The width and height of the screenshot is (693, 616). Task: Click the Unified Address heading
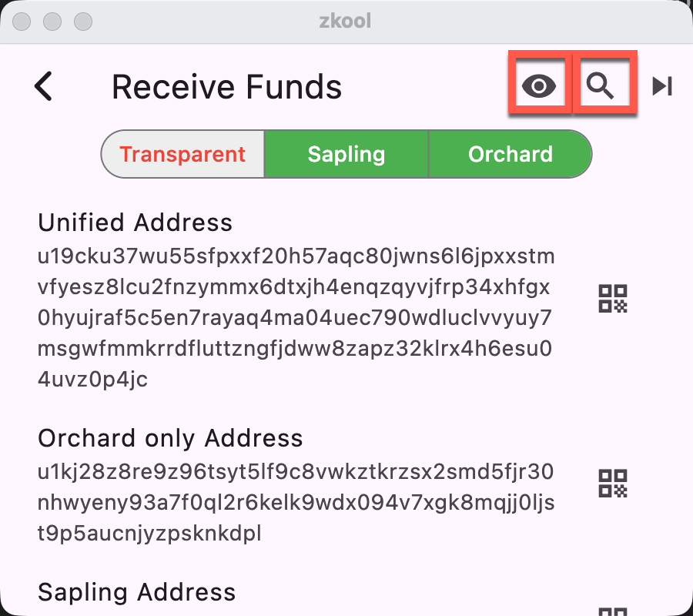[135, 223]
